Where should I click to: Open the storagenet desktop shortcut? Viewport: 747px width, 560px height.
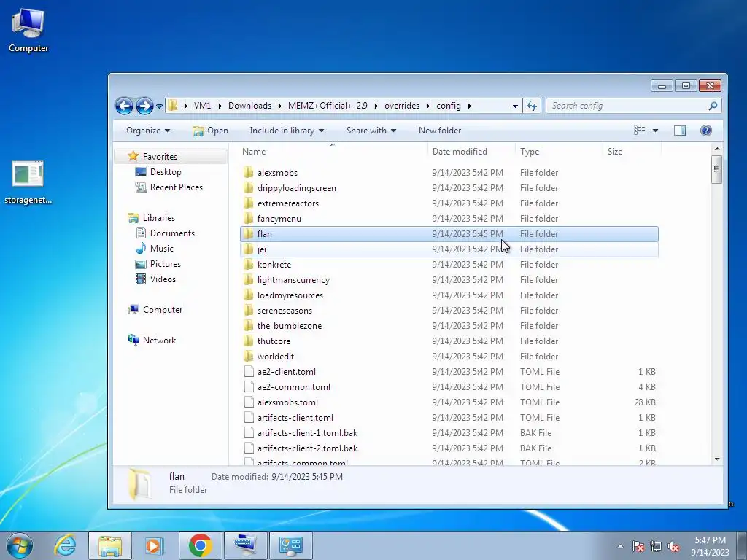pyautogui.click(x=28, y=182)
